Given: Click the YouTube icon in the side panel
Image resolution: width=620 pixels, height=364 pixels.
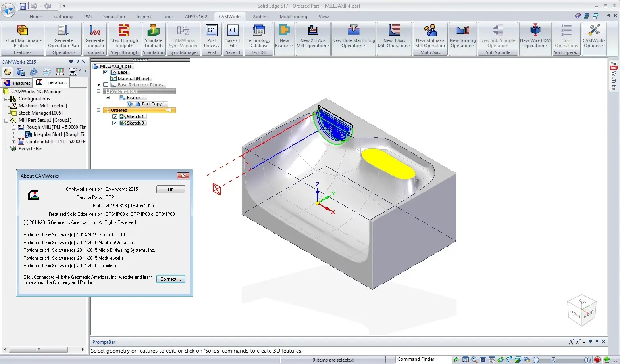Looking at the screenshot, I should (x=614, y=65).
